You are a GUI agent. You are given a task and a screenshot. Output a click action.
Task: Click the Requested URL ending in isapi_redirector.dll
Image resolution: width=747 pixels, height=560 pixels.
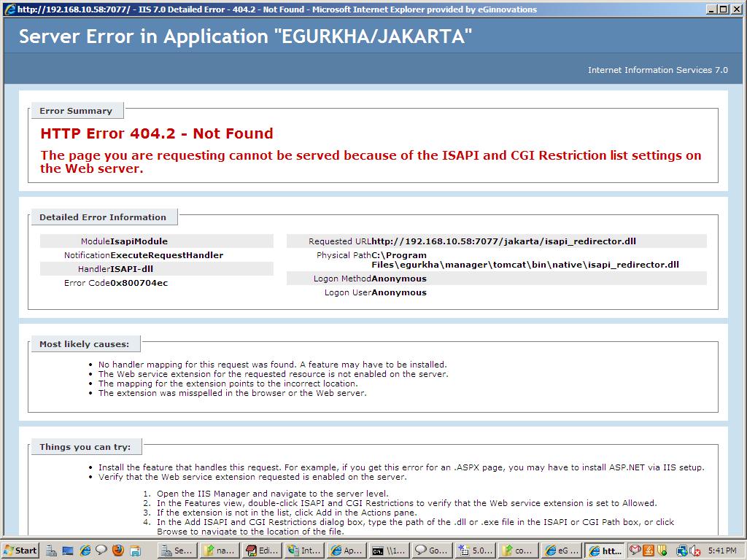click(504, 241)
